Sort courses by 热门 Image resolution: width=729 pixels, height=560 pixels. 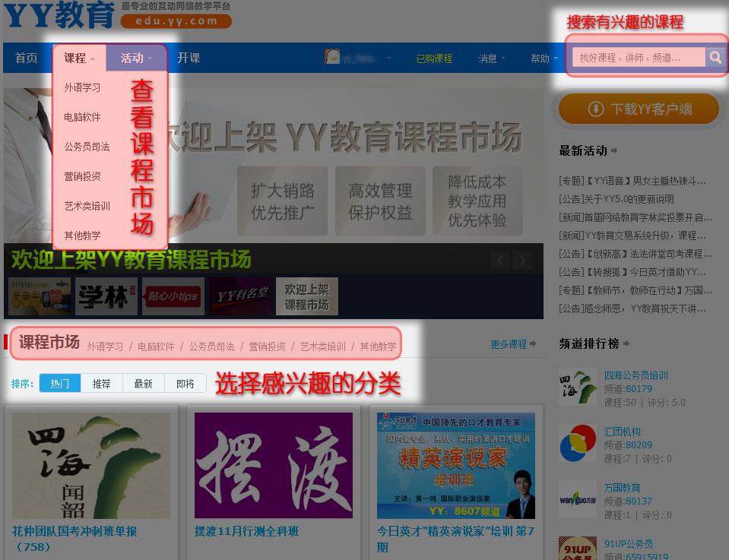(x=60, y=384)
